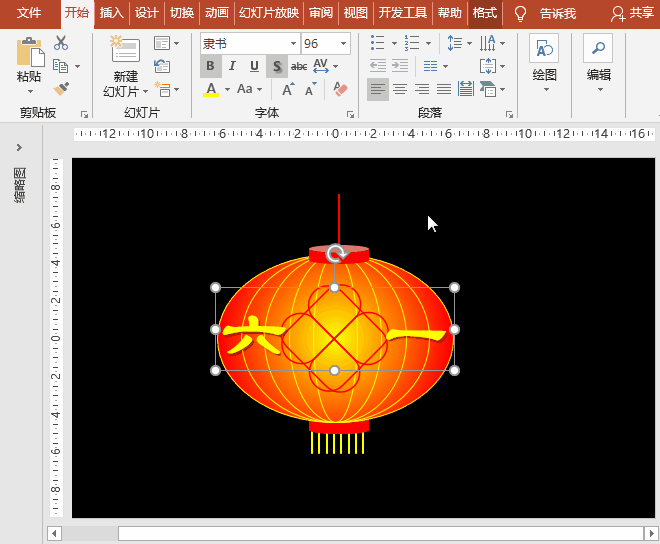Switch to the Insert (插入) tab
660x544 pixels.
pos(112,13)
